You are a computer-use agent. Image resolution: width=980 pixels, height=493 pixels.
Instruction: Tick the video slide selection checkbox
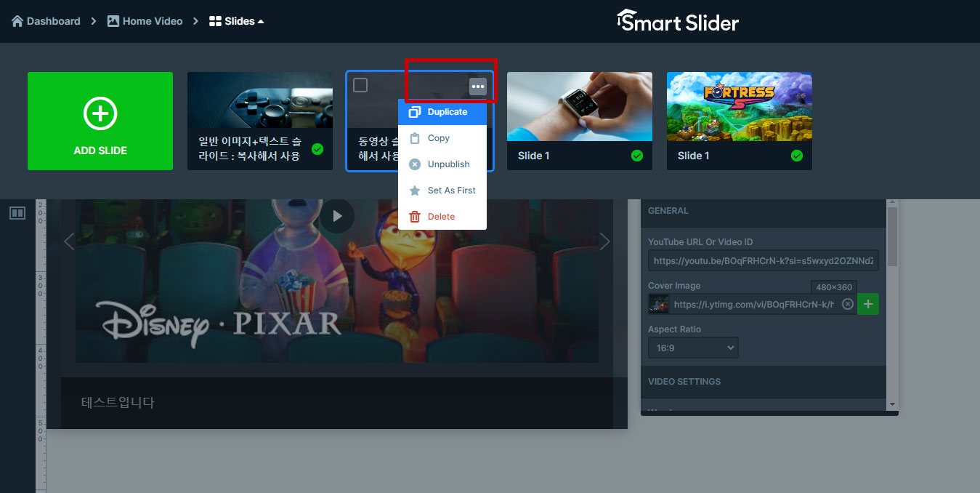360,85
